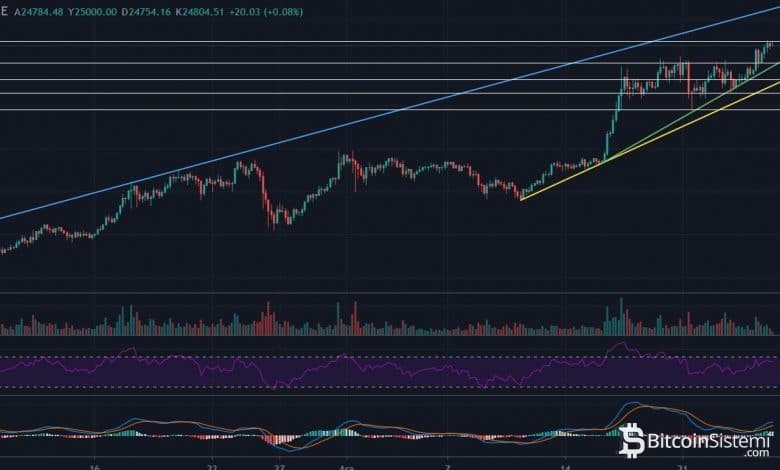Click the 'Ara' month label on time axis
Image resolution: width=780 pixels, height=470 pixels.
[345, 465]
